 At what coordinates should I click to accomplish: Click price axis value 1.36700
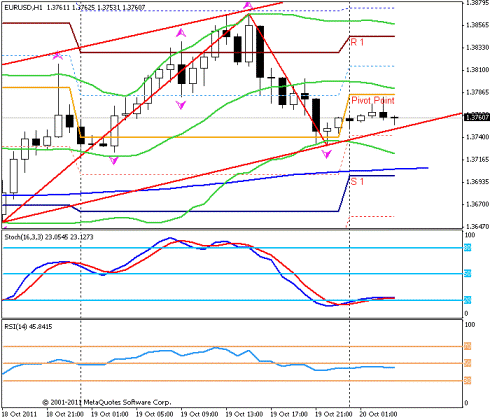[477, 204]
